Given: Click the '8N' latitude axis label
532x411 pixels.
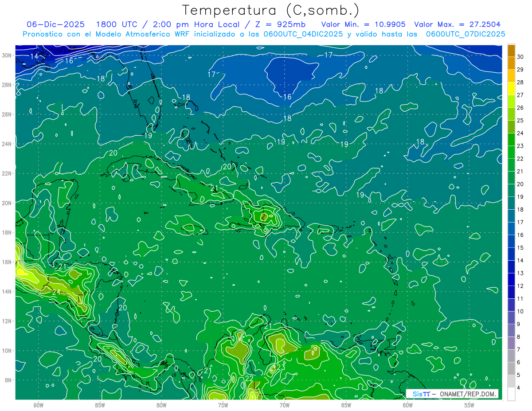Looking at the screenshot, I should click(8, 380).
